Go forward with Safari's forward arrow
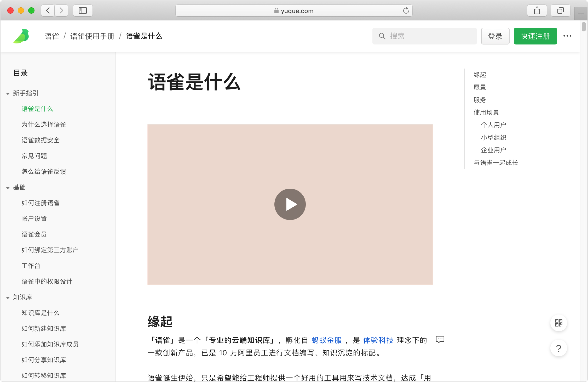Screen dimensions: 588x382 pyautogui.click(x=61, y=10)
